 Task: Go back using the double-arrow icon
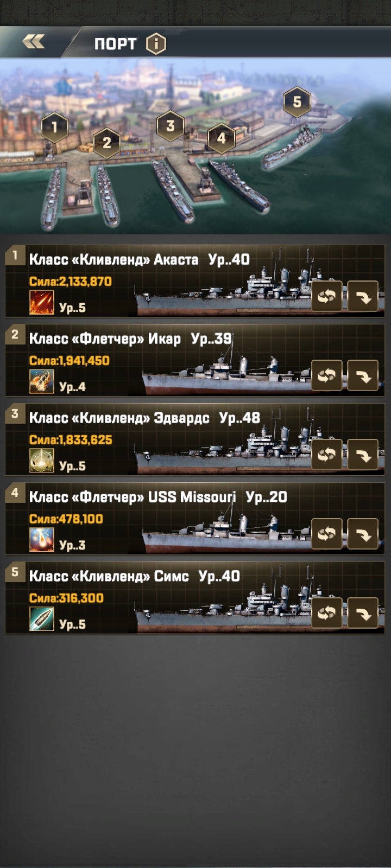click(34, 42)
